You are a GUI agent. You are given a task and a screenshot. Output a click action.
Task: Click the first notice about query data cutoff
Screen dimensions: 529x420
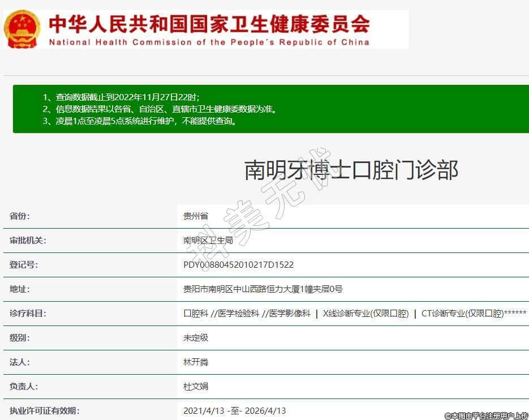tap(121, 97)
